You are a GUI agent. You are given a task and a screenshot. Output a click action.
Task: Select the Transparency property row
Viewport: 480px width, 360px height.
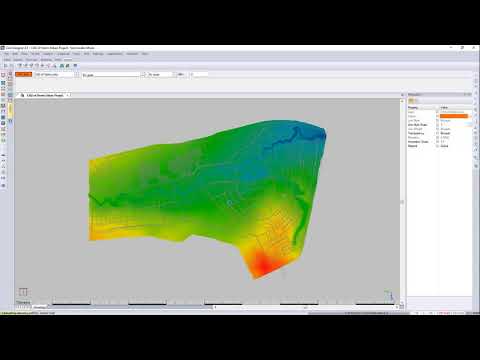(439, 133)
